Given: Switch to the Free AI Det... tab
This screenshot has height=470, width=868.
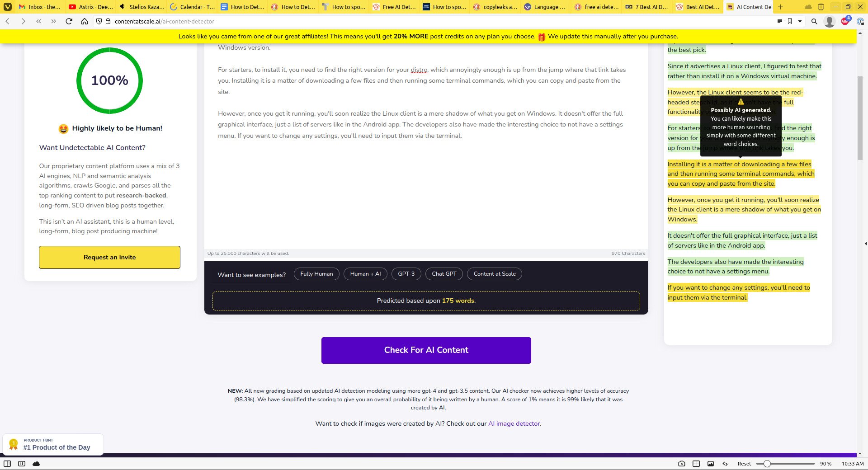Looking at the screenshot, I should pos(394,7).
